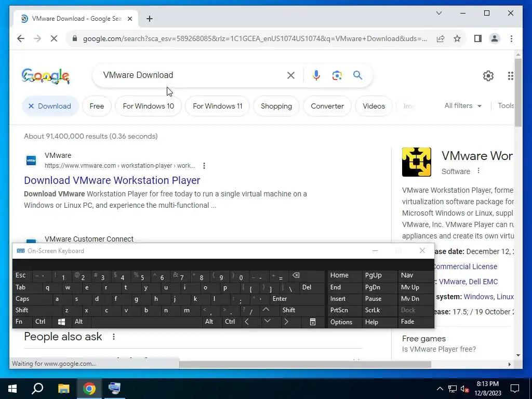Click the Windows key on On-Screen Keyboard
The width and height of the screenshot is (532, 399).
(x=61, y=322)
